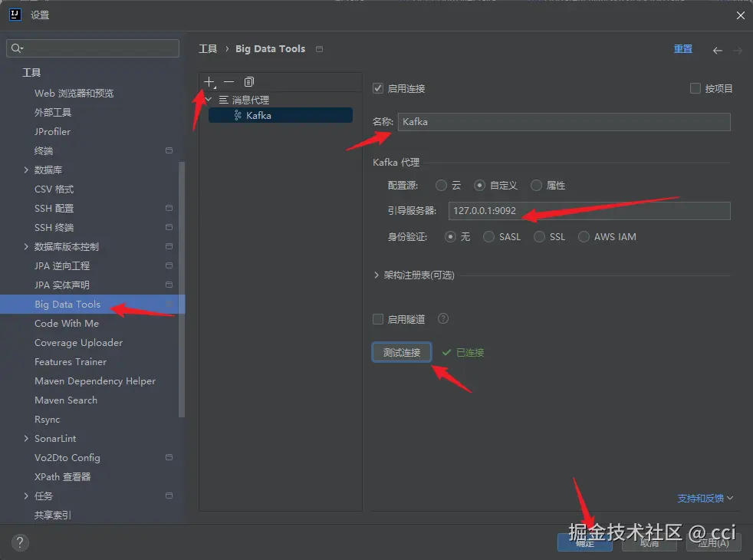753x560 pixels.
Task: Click the IntelliJ logo in title bar
Action: (x=15, y=15)
